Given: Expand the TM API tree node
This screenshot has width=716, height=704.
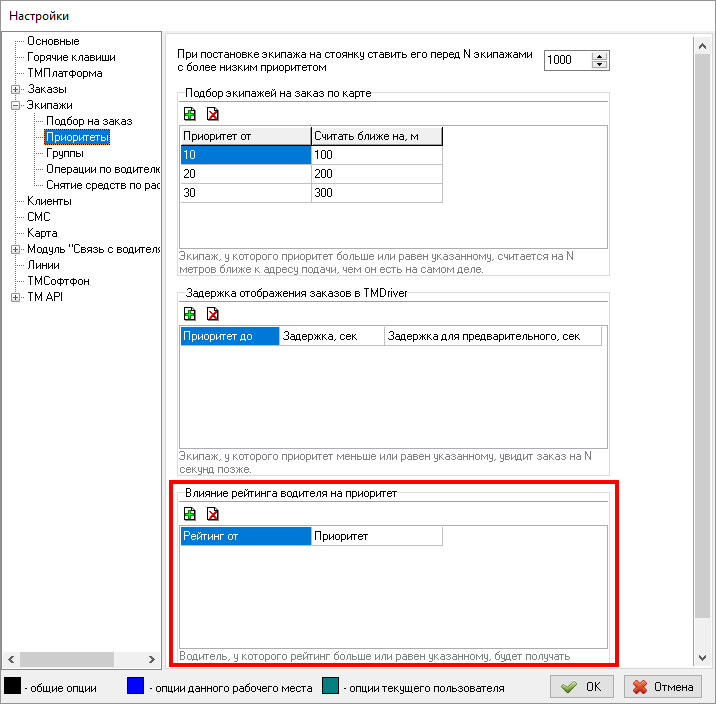Looking at the screenshot, I should (16, 297).
